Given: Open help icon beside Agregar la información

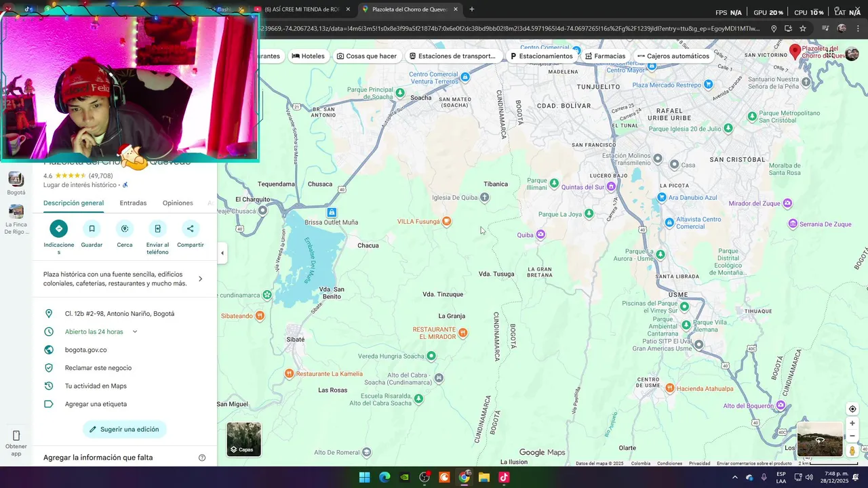Looking at the screenshot, I should tap(201, 457).
